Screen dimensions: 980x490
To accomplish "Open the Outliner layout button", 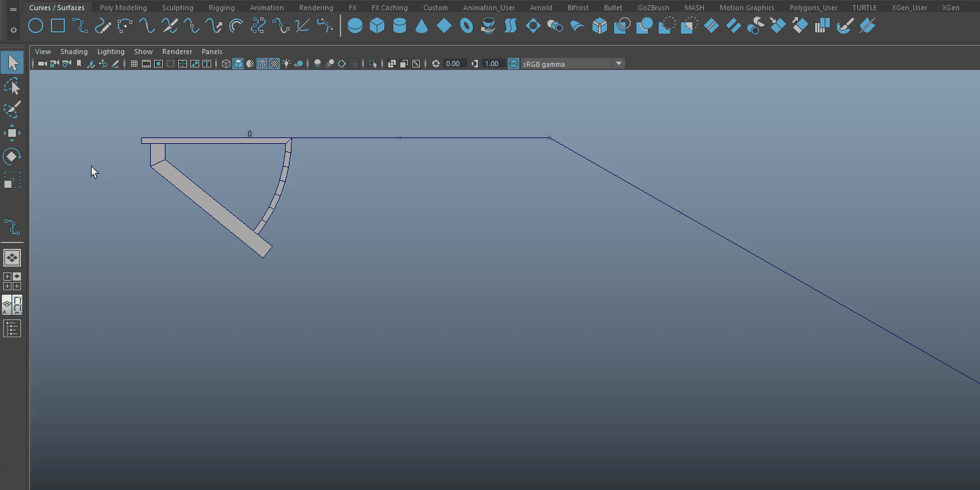I will pos(12,328).
